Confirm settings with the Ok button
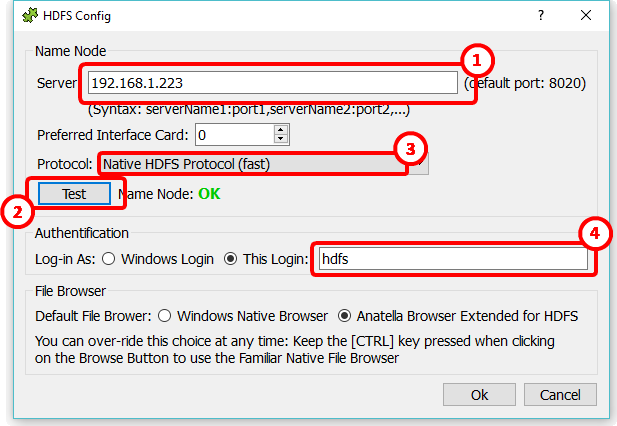 tap(479, 395)
